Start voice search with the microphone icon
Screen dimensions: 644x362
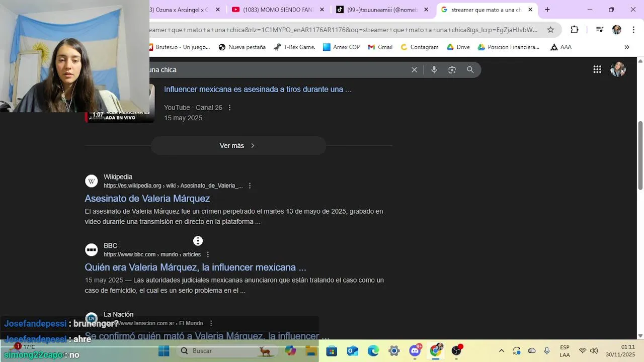[x=434, y=70]
